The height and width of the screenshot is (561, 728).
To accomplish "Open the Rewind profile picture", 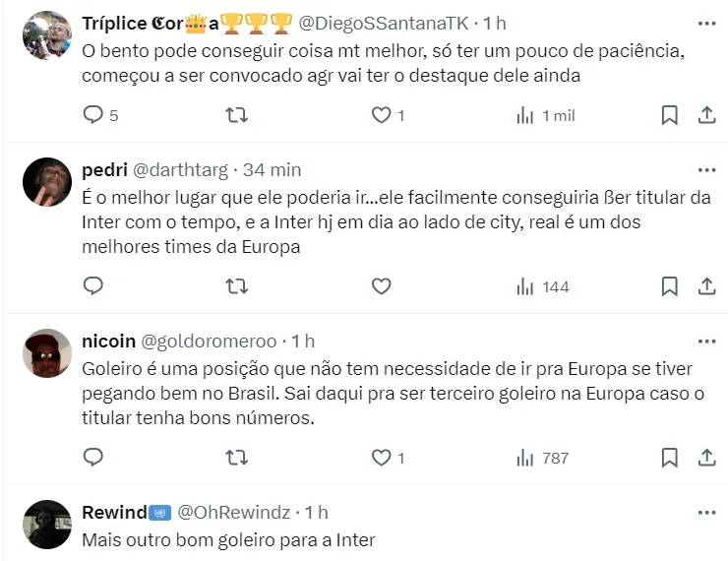I will (47, 525).
